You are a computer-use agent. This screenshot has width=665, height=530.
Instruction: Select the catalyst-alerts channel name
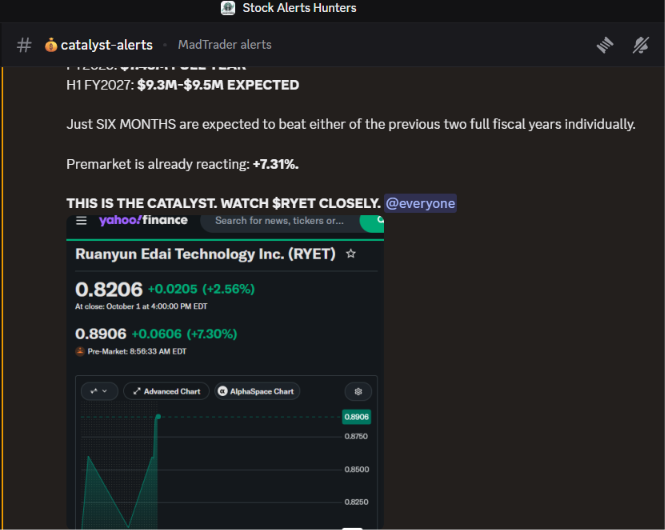[x=106, y=45]
